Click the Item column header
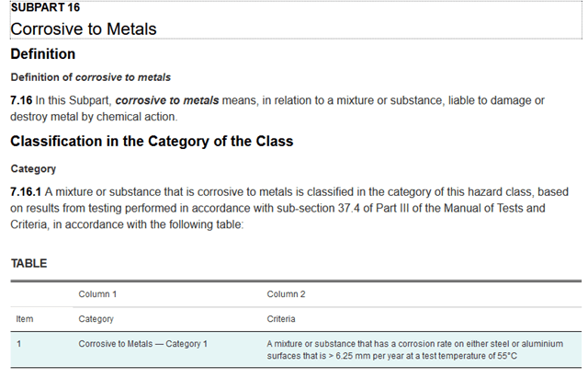The image size is (588, 378). click(26, 318)
